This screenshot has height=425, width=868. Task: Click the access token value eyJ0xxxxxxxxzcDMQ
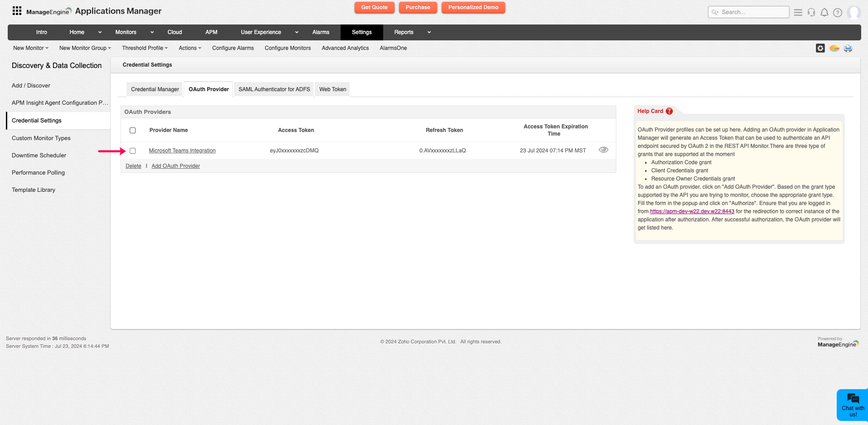[294, 151]
